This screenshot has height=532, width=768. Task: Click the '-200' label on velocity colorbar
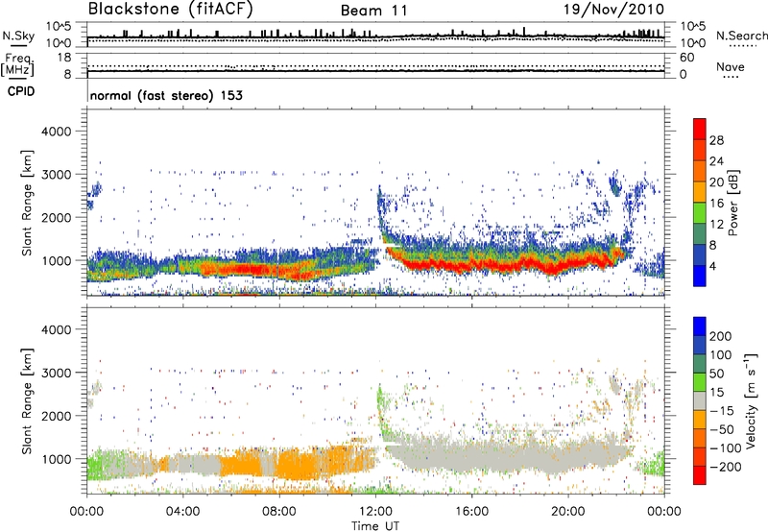725,467
